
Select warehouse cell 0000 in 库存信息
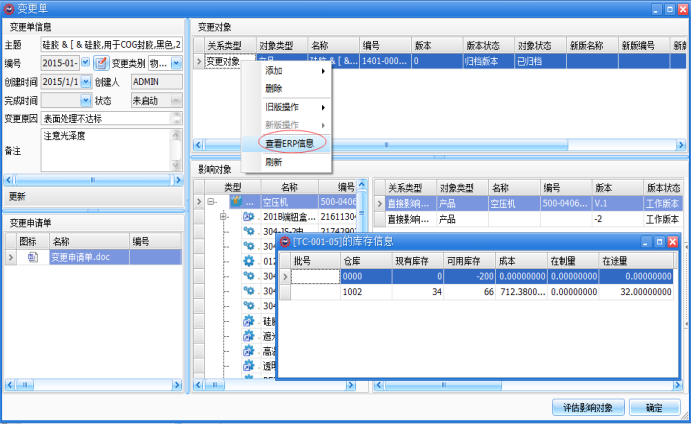(x=366, y=276)
